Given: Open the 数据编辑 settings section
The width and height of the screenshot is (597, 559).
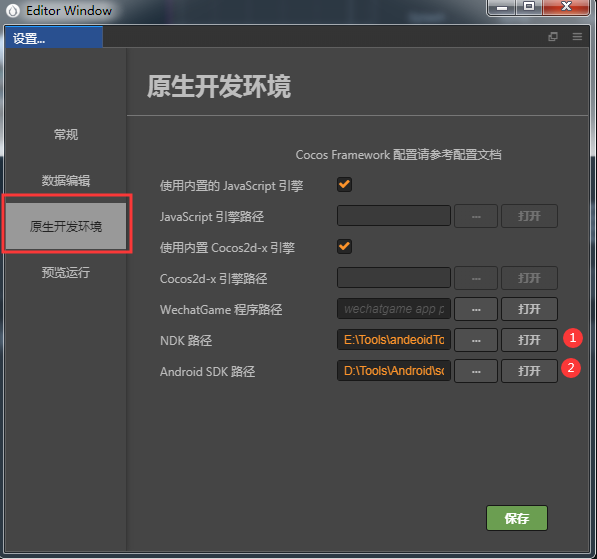Looking at the screenshot, I should point(65,180).
